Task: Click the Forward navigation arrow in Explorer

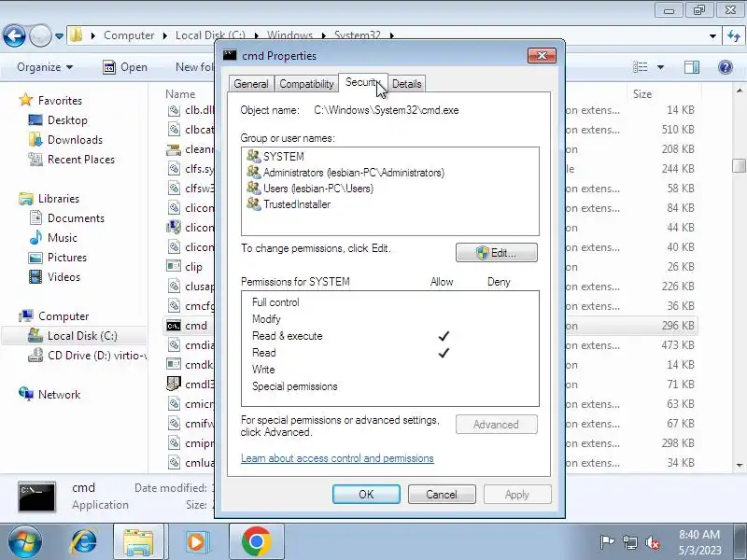Action: pos(40,35)
